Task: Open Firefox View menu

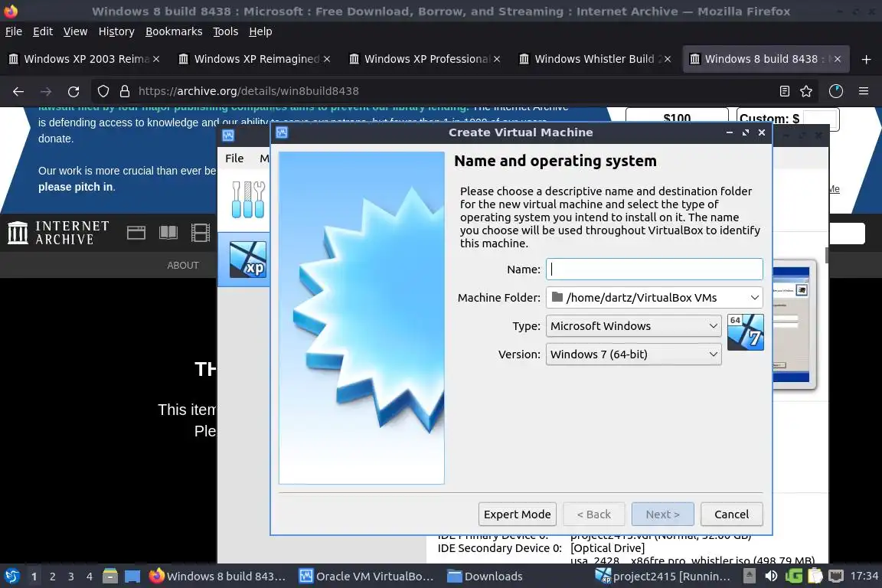Action: (75, 31)
